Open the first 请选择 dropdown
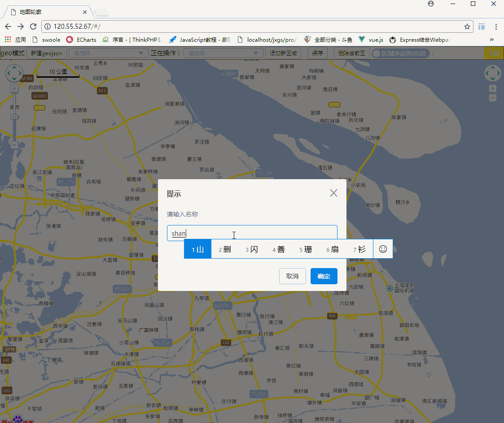The height and width of the screenshot is (423, 504). (x=108, y=53)
